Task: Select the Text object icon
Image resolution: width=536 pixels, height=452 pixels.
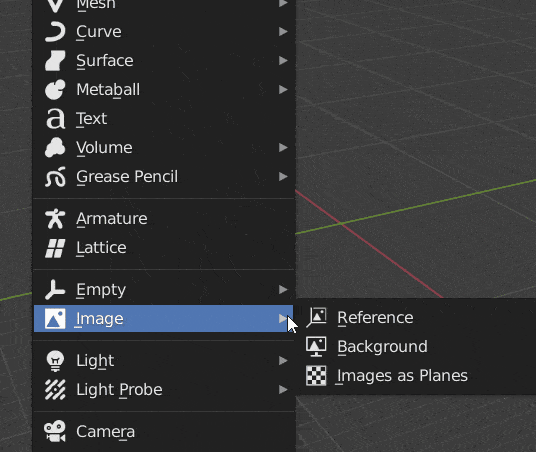Action: click(x=55, y=119)
